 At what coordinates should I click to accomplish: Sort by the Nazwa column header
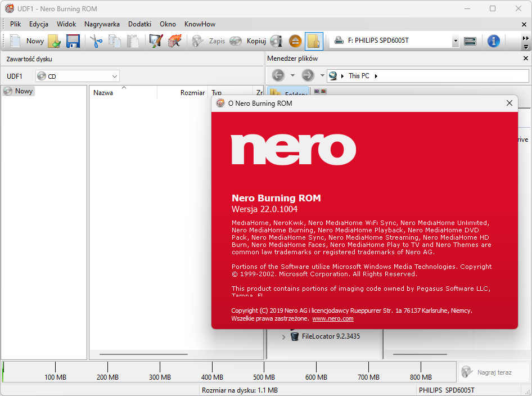[123, 93]
